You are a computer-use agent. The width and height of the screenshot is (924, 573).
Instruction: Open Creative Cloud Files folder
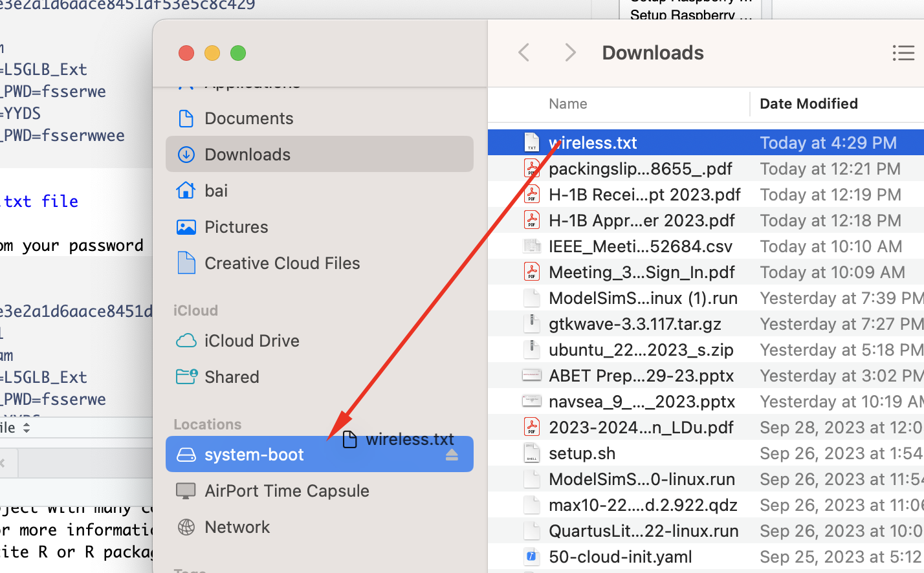(281, 263)
